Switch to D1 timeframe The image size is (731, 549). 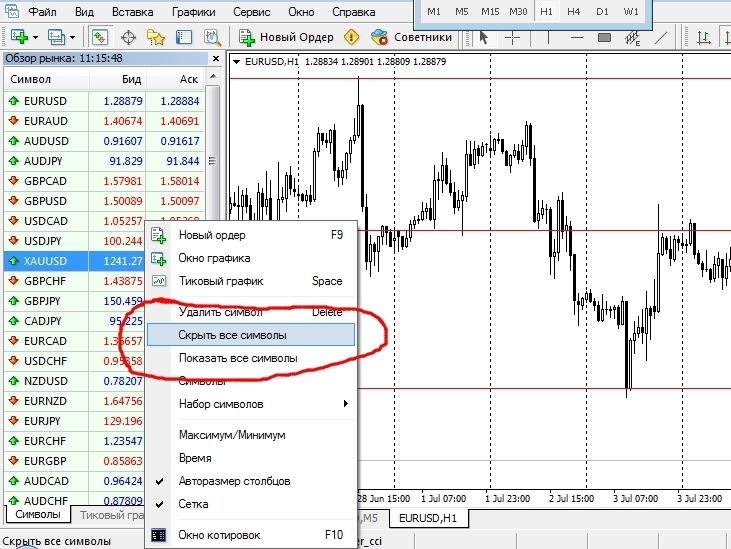click(x=602, y=12)
